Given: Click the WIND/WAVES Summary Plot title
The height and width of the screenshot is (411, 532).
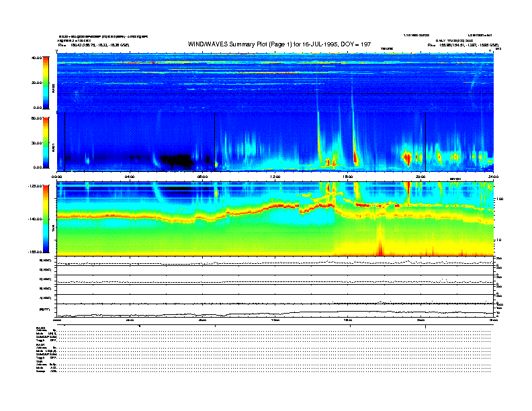Looking at the screenshot, I should (x=279, y=44).
